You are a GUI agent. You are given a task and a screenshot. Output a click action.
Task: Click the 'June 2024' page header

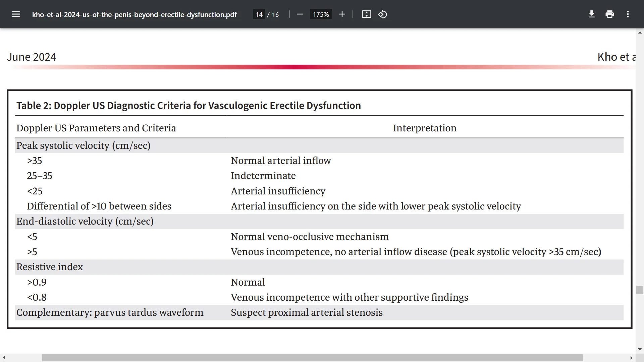(32, 57)
